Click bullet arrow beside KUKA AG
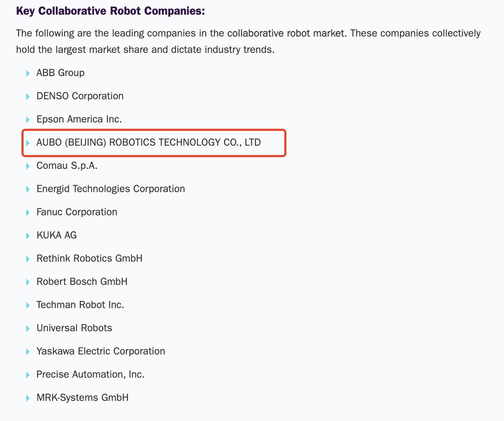Screen dimensions: 504x421 [28, 236]
